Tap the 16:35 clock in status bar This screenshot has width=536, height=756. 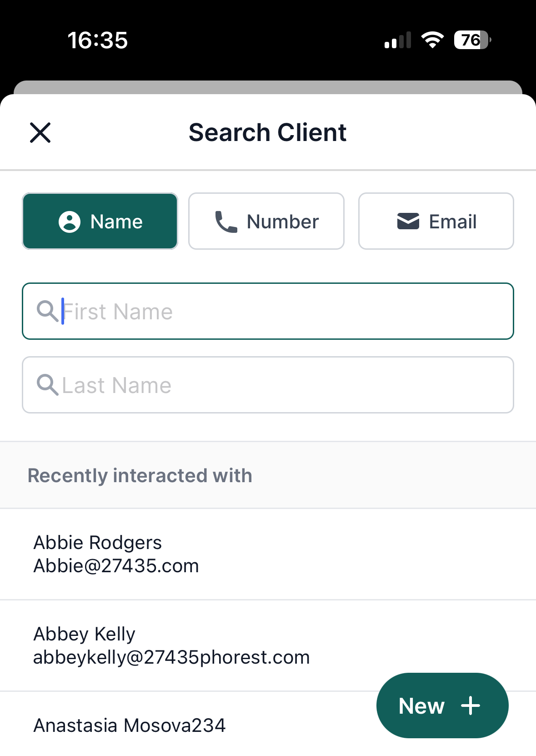click(98, 40)
